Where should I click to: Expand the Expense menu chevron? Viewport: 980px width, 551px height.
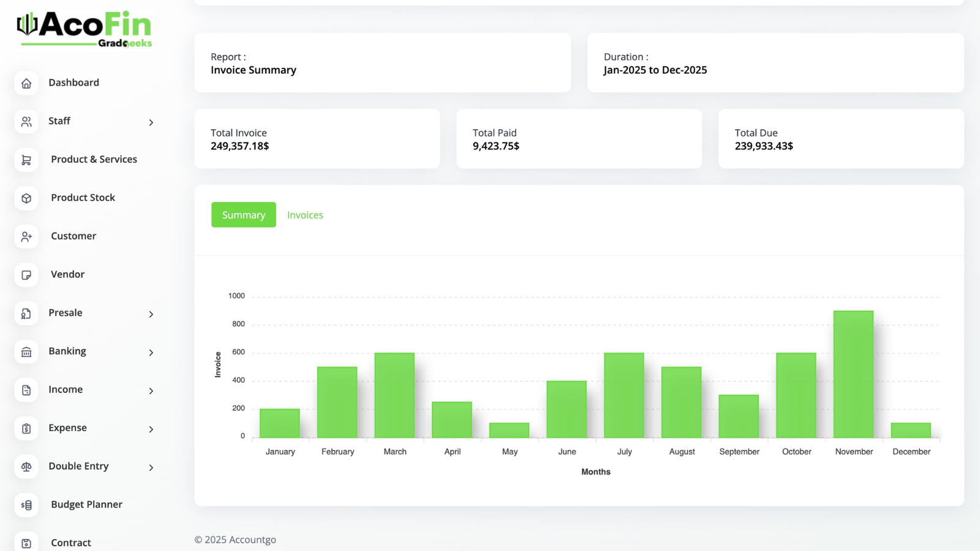pyautogui.click(x=151, y=429)
